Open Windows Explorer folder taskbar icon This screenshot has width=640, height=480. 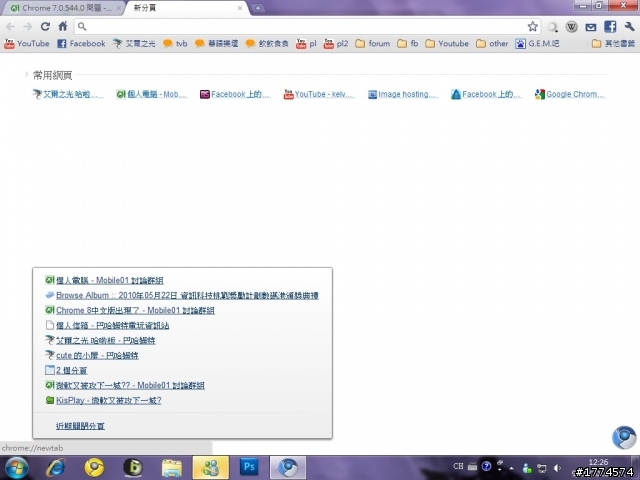[172, 468]
